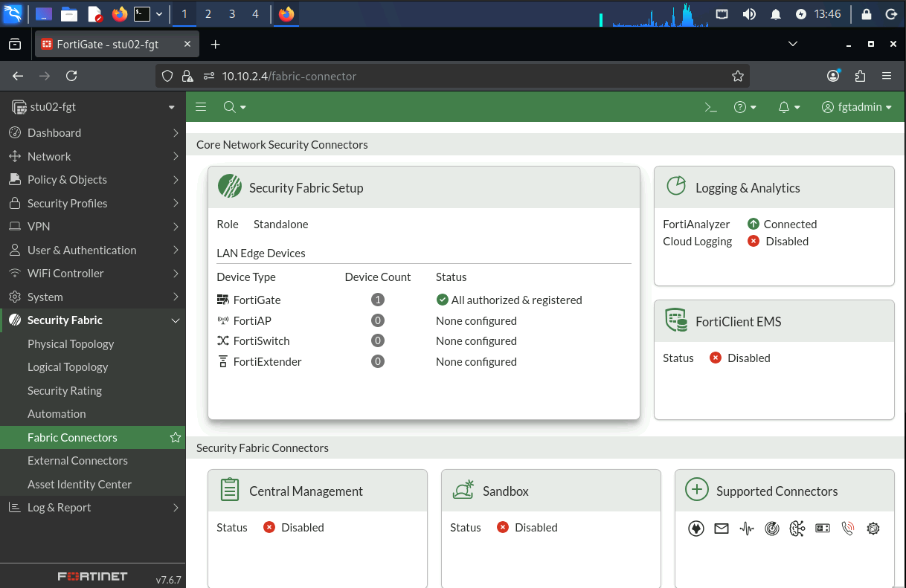The width and height of the screenshot is (906, 588).
Task: Click the phone voice connector icon
Action: (848, 529)
